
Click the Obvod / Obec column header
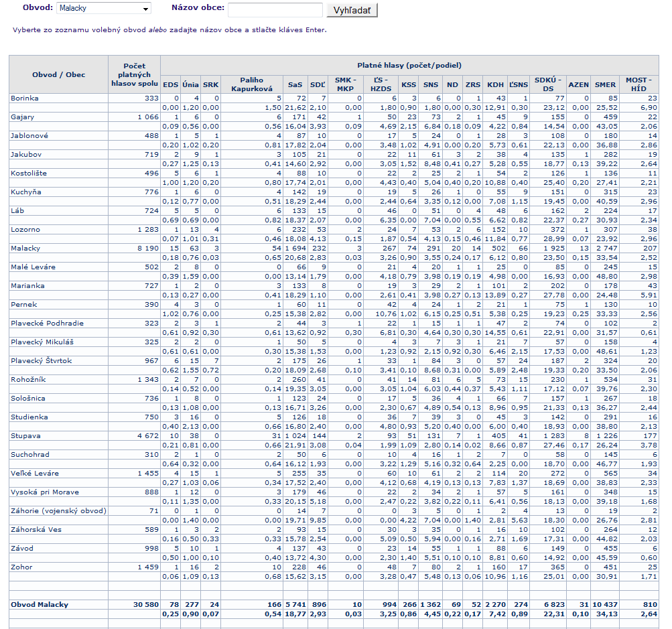[58, 74]
